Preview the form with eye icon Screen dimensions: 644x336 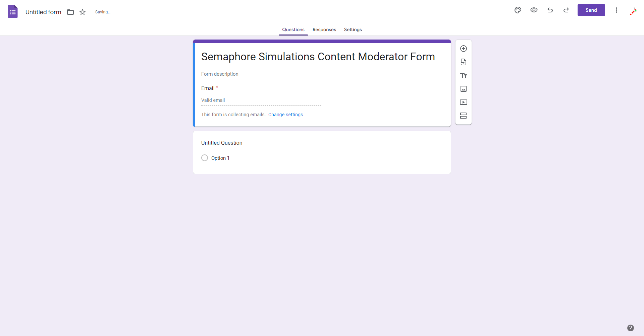pos(534,10)
